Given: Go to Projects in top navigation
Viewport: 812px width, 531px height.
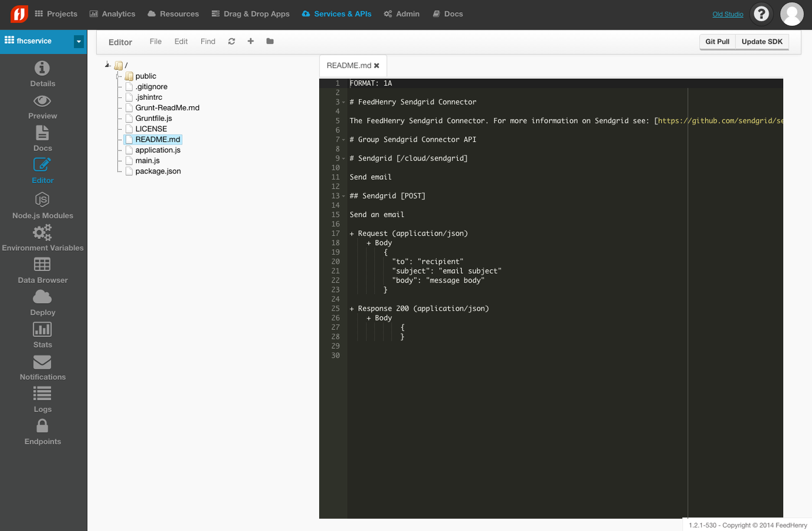Looking at the screenshot, I should point(56,14).
